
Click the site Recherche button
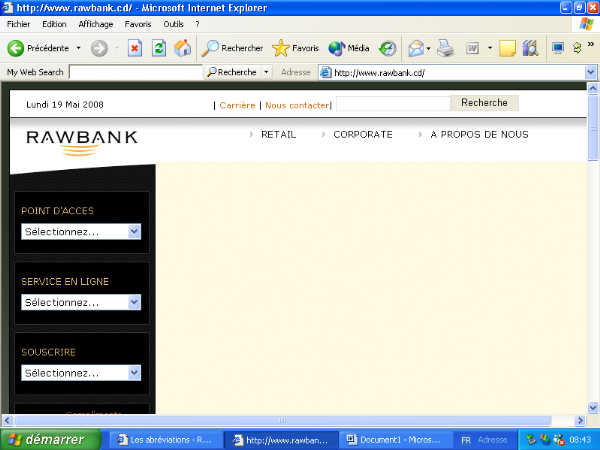(x=484, y=103)
